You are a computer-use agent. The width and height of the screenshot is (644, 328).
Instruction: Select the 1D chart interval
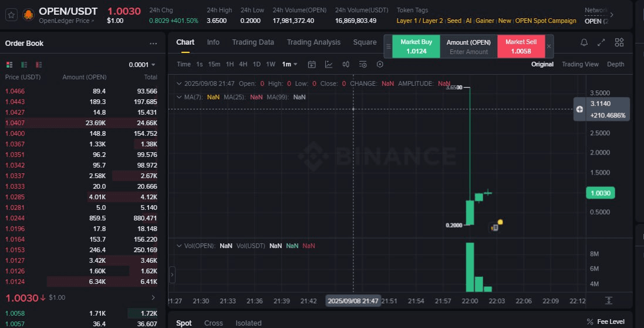pos(257,64)
